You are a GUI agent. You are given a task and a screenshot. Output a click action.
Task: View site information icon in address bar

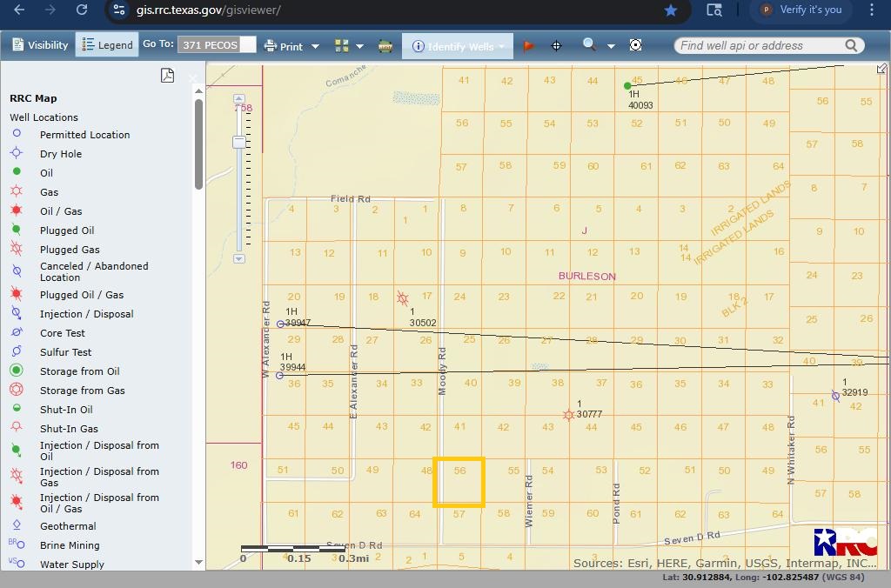(118, 10)
